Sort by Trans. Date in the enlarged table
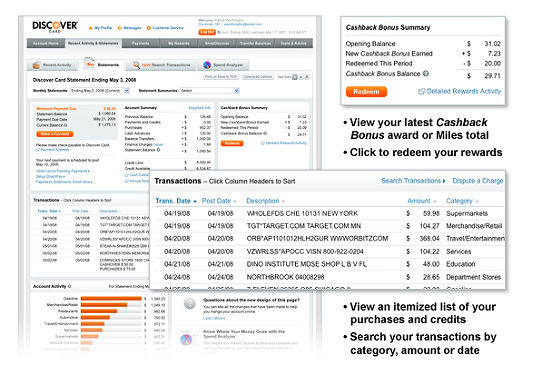542x369 pixels. tap(173, 201)
